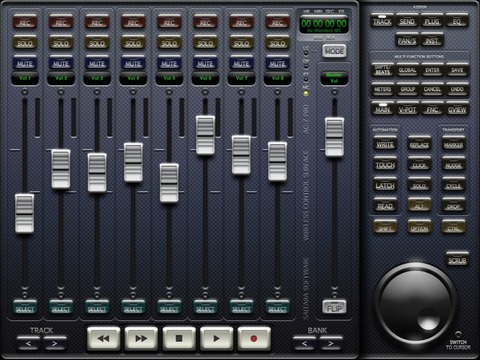
Task: Click the Vol 3 channel name display
Action: [97, 79]
